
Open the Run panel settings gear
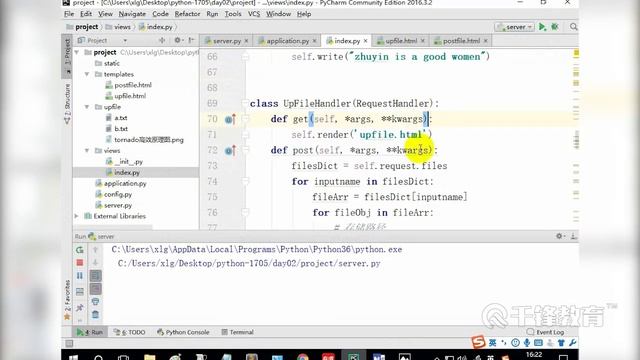pos(559,236)
